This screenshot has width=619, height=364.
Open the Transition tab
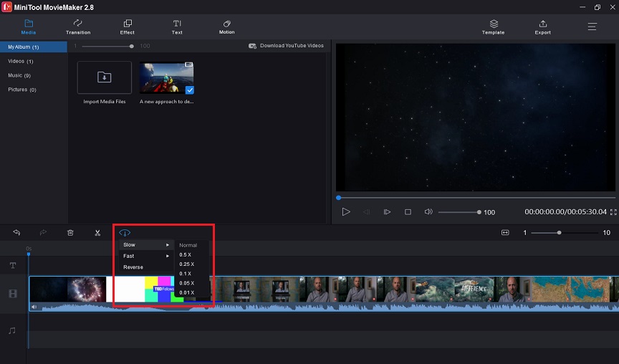(x=78, y=27)
